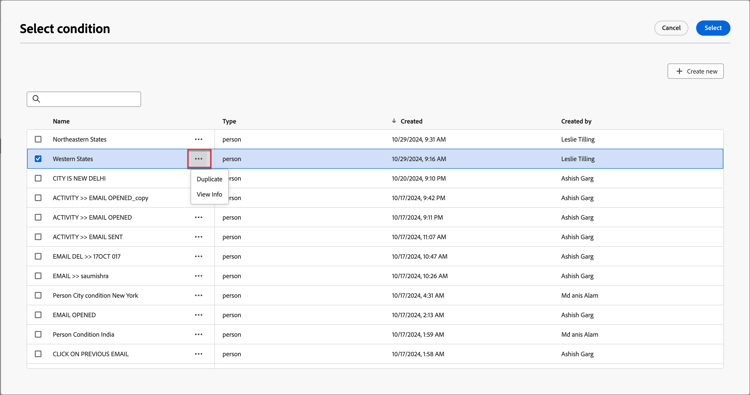Select the CLICK ON PREVIOUS EMAIL name
Screen dimensions: 750x395
90,354
